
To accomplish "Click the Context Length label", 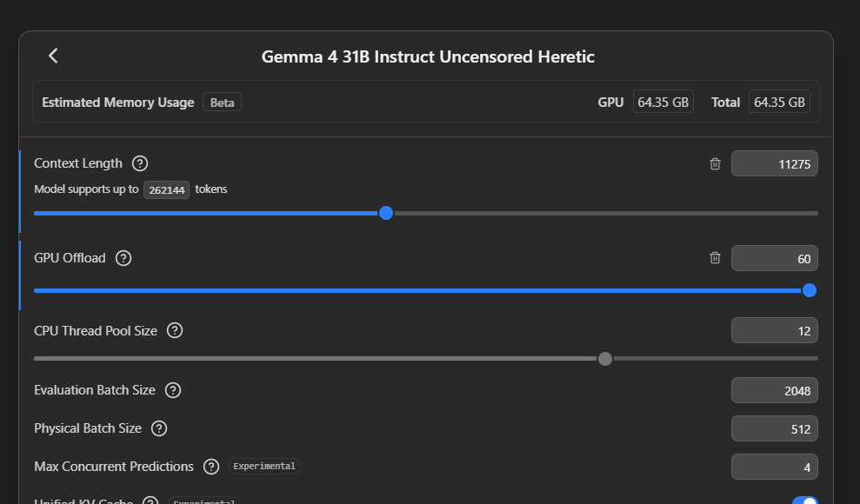I will 78,163.
